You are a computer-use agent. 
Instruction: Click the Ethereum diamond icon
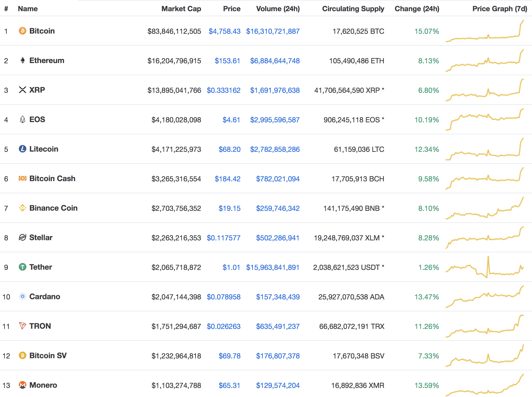23,60
